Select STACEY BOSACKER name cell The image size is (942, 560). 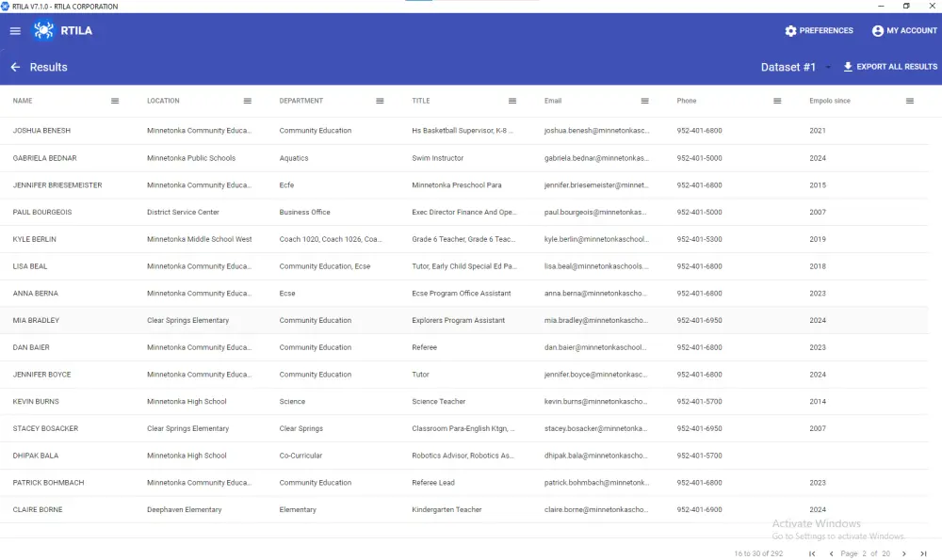pos(45,428)
